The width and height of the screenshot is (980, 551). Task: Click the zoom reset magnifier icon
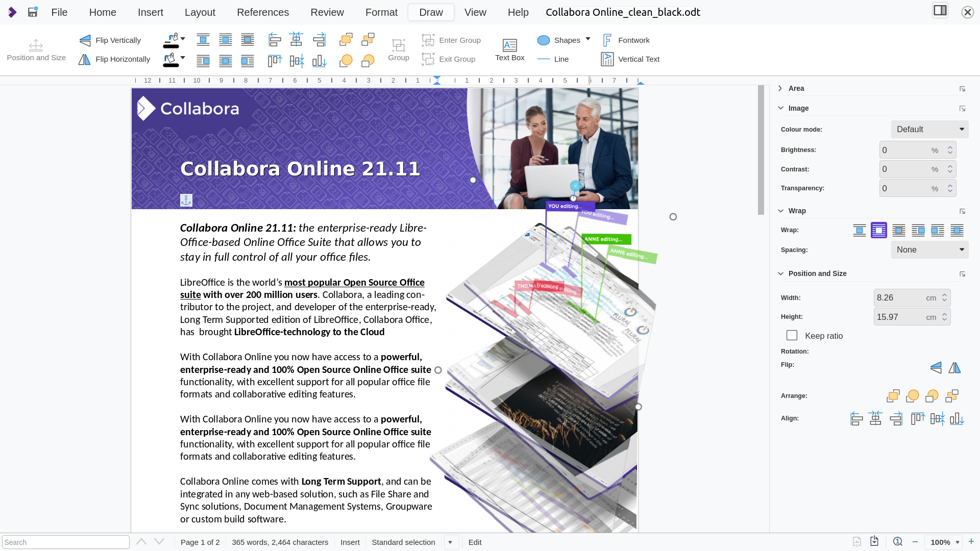(x=898, y=542)
